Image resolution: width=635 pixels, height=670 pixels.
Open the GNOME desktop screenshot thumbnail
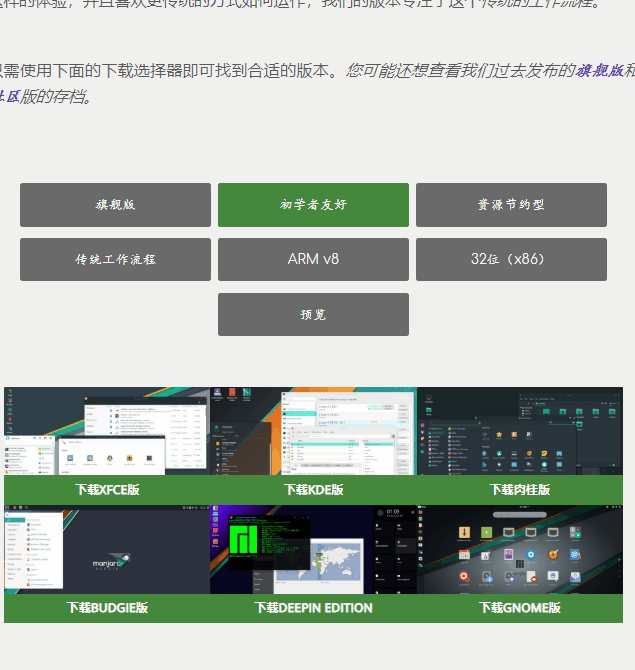click(x=520, y=550)
